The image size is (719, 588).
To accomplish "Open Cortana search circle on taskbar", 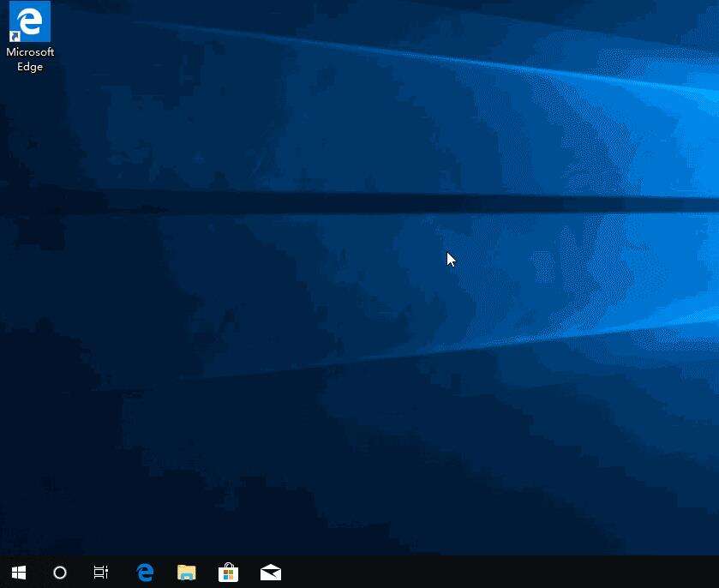I will 60,573.
